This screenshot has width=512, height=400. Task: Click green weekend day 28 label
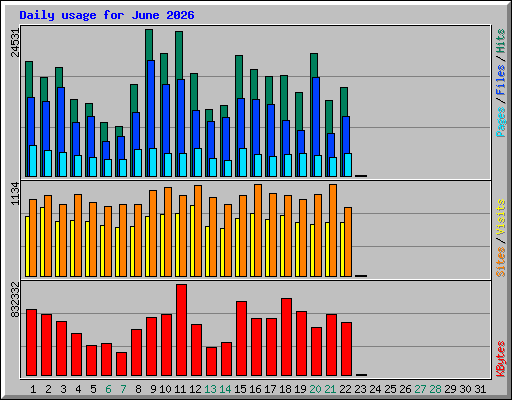435,389
